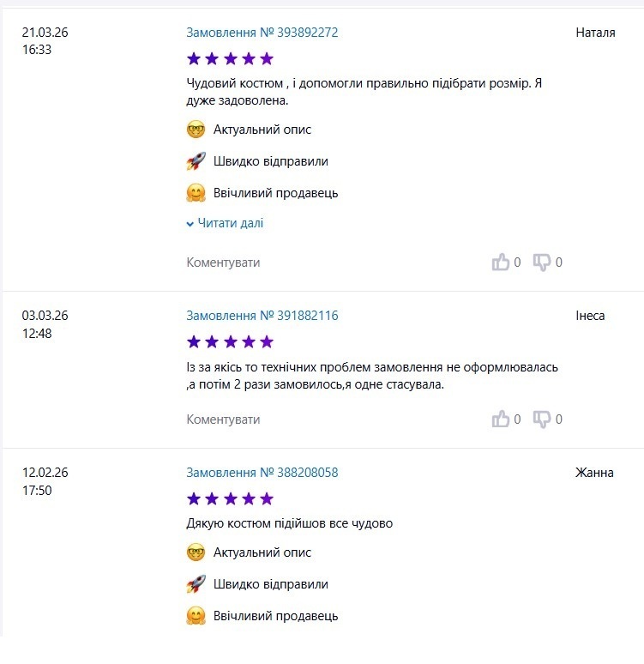The height and width of the screenshot is (664, 644).
Task: Give thumbs-down to Інеса's review
Action: (542, 420)
